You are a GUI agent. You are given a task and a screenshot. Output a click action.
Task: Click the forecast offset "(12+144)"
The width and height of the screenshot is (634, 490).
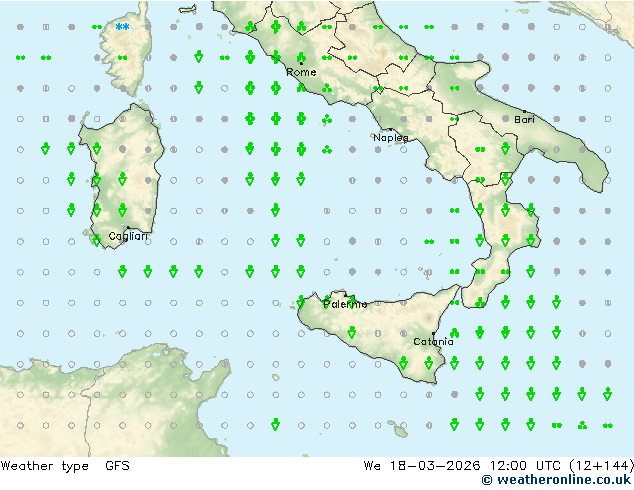[601, 466]
